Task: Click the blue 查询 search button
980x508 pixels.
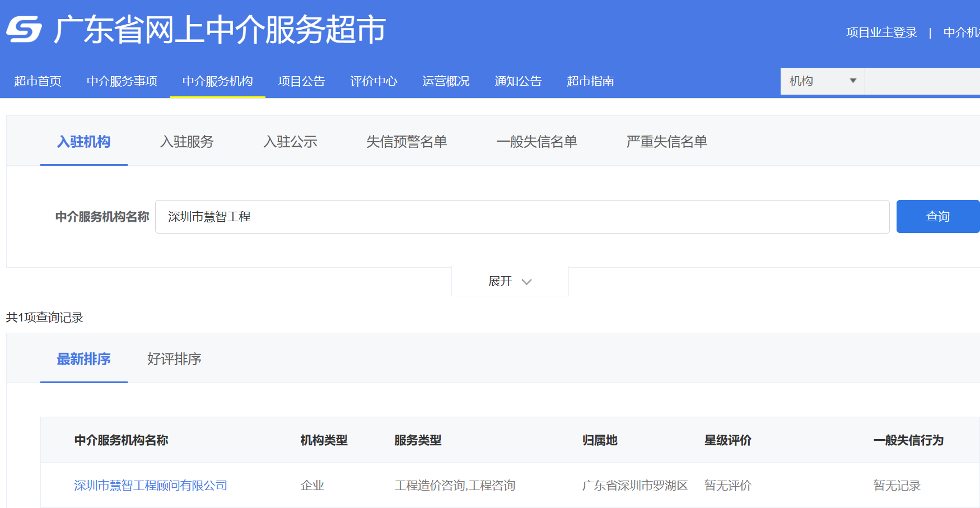Action: point(938,216)
